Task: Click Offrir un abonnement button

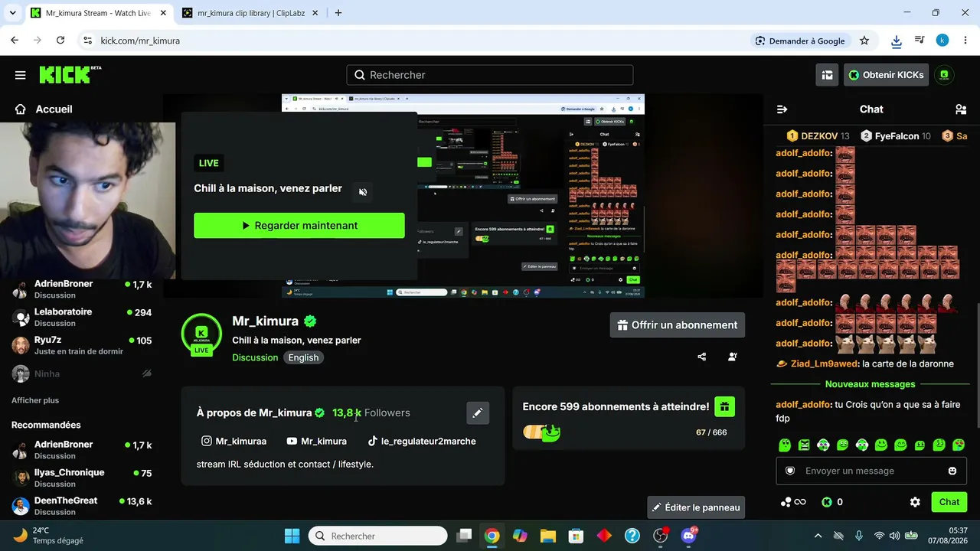Action: pos(678,325)
